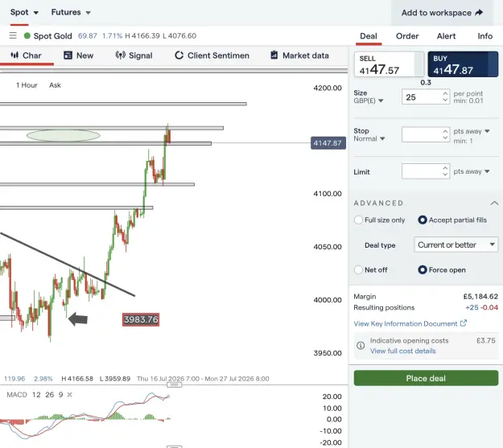Click the MACD 12 26 9 indicator label

[x=35, y=395]
